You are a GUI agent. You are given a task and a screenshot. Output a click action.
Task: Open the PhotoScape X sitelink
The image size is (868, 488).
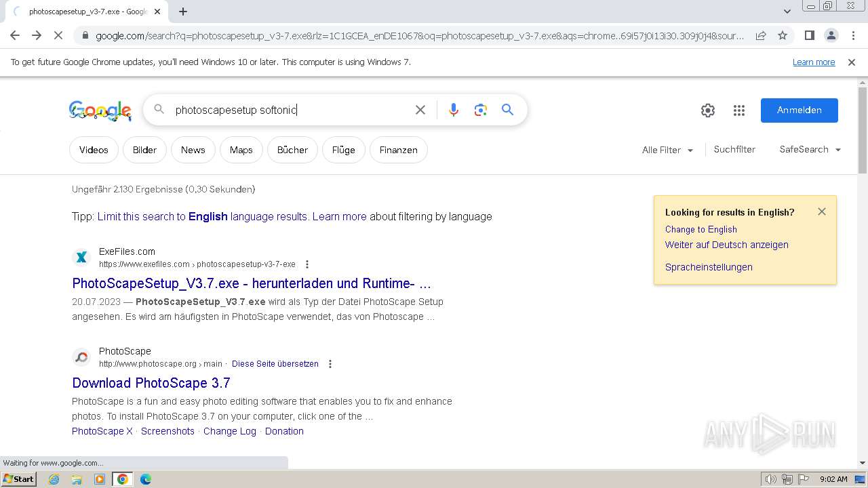[102, 431]
